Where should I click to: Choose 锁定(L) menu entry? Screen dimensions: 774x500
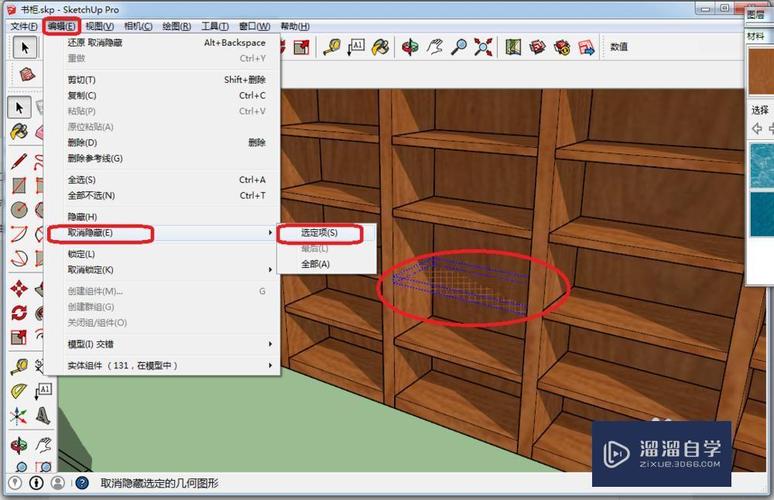(163, 254)
